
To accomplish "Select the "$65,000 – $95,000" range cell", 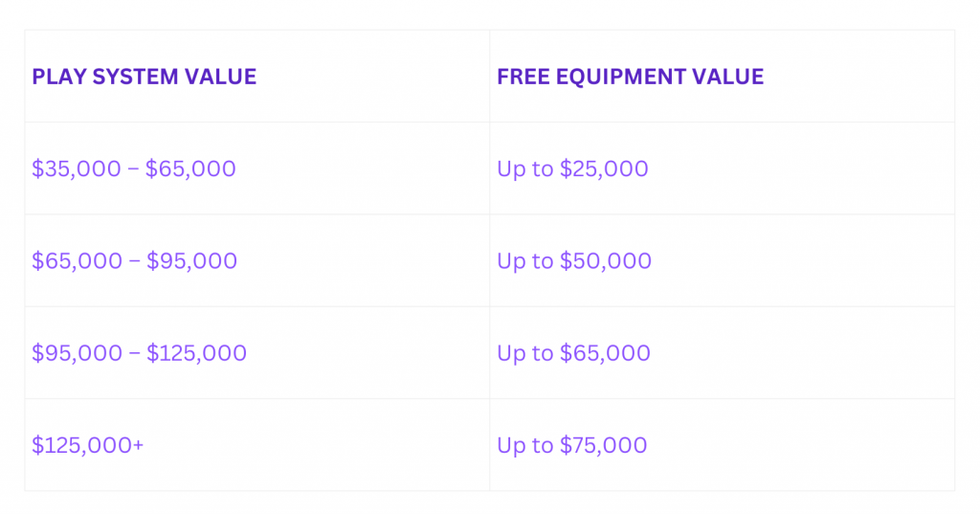I will (x=134, y=260).
